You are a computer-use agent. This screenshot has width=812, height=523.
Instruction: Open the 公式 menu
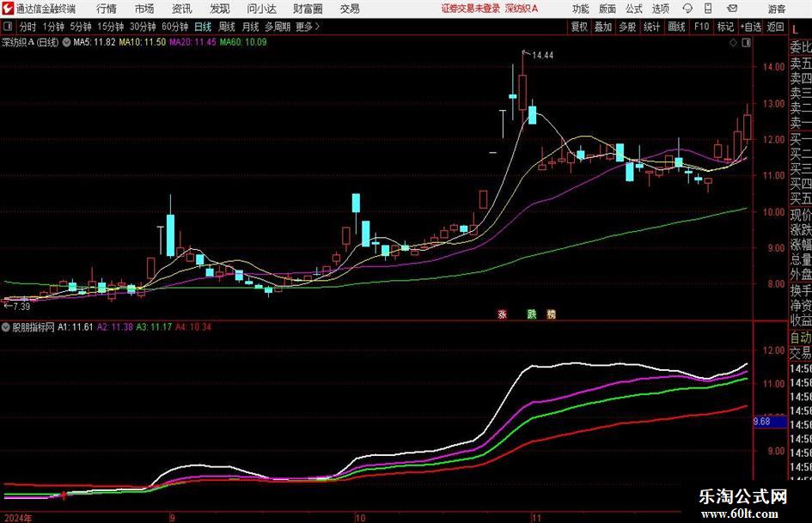[633, 9]
